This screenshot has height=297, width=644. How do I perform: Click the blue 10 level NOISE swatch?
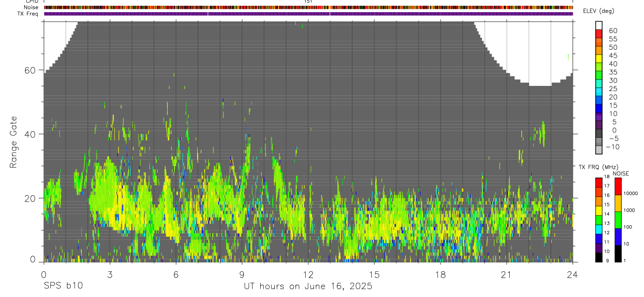[618, 237]
